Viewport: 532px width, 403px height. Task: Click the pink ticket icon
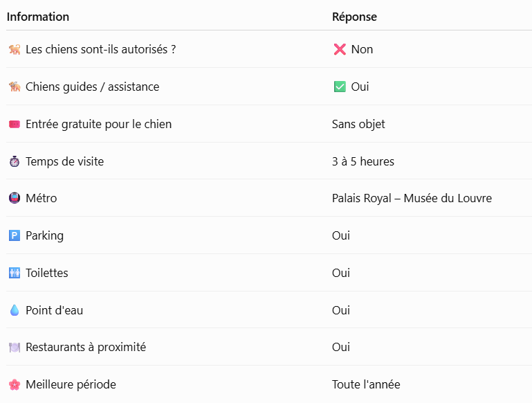(x=15, y=124)
